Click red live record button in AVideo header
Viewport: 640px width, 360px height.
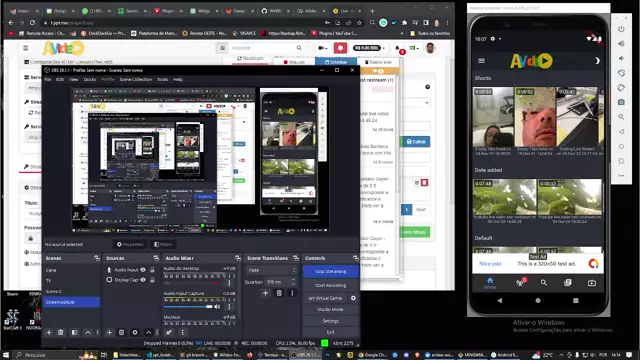(x=340, y=48)
